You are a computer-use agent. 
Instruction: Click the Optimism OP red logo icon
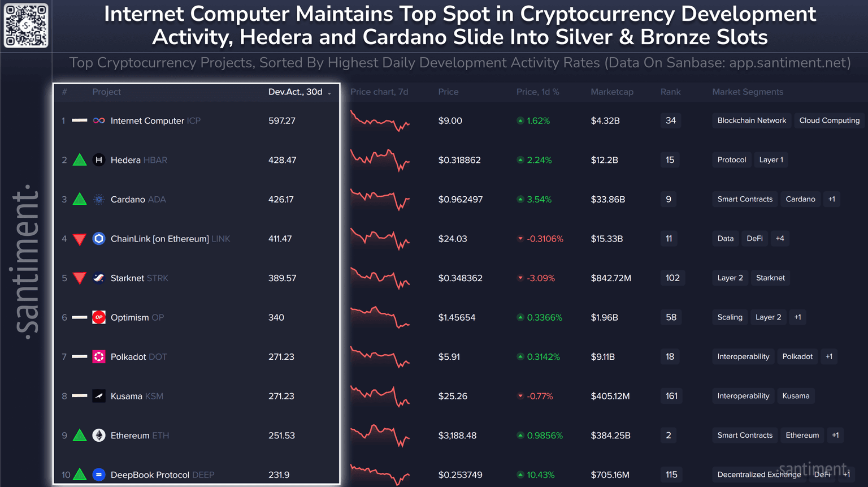99,317
